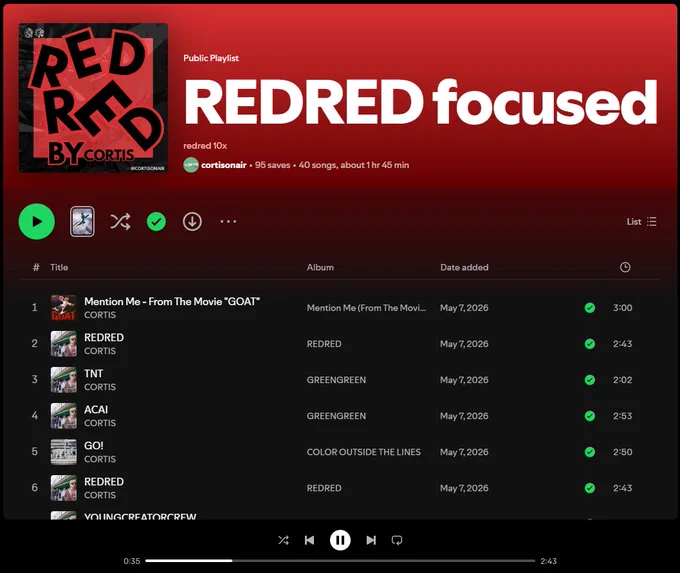This screenshot has height=573, width=680.
Task: Toggle saved check on row 2 REDRED
Action: (590, 344)
